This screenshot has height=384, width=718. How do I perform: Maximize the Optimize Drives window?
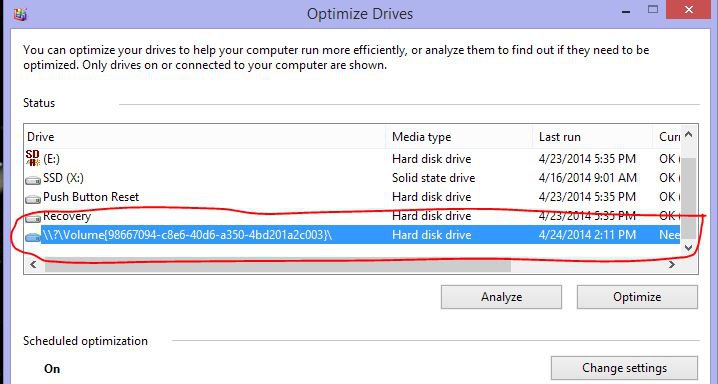click(653, 10)
